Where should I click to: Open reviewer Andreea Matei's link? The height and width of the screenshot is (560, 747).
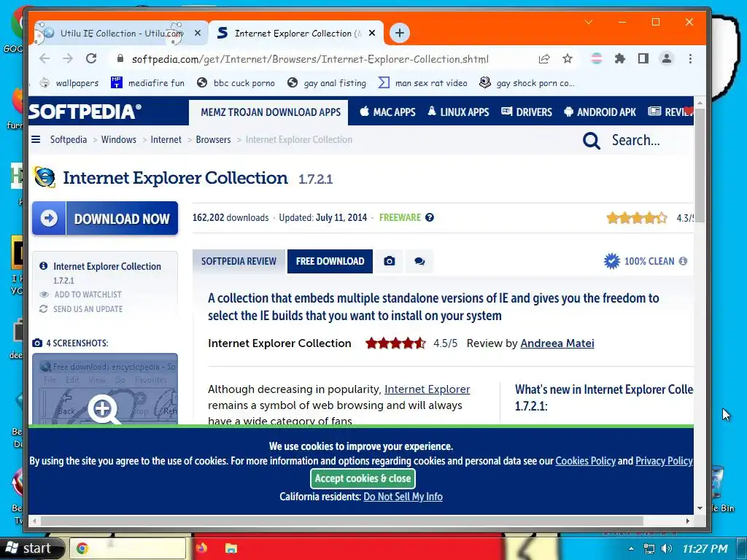pos(557,343)
